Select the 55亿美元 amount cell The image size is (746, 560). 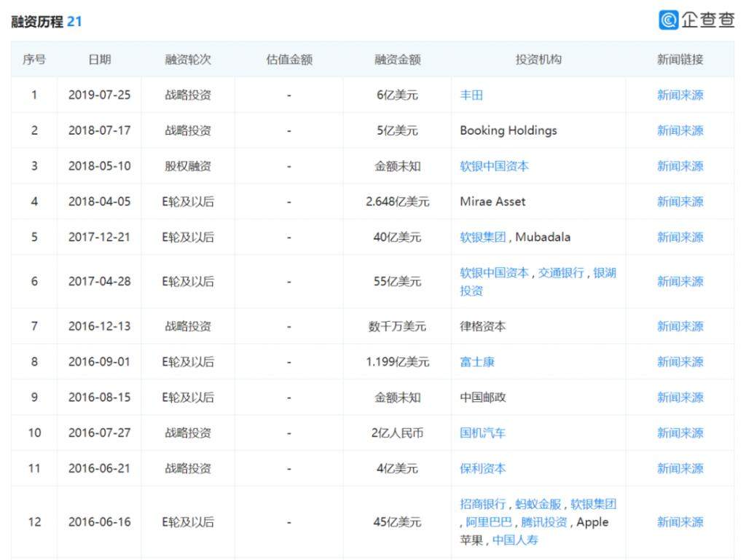398,282
